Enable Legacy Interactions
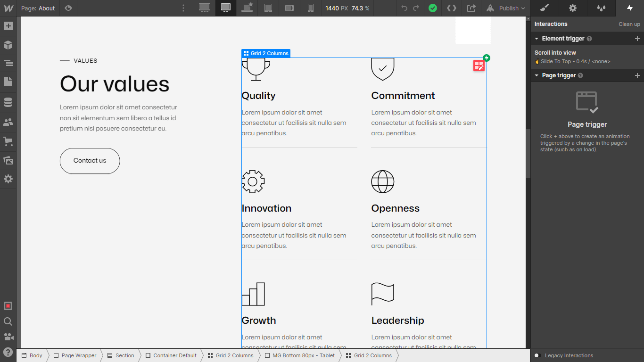The image size is (644, 362). point(538,355)
